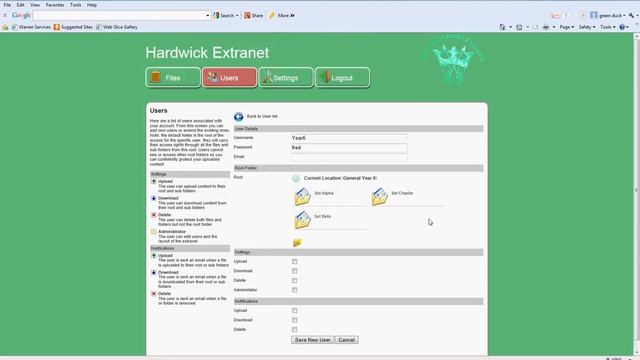Image resolution: width=640 pixels, height=360 pixels.
Task: Click the Delete icon in sidebar Notifications legend
Action: (x=154, y=294)
